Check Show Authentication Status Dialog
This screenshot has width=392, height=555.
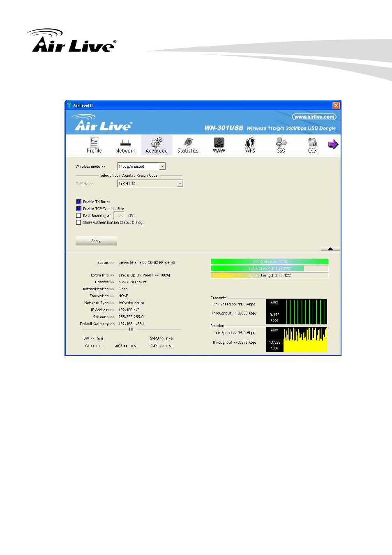[78, 222]
